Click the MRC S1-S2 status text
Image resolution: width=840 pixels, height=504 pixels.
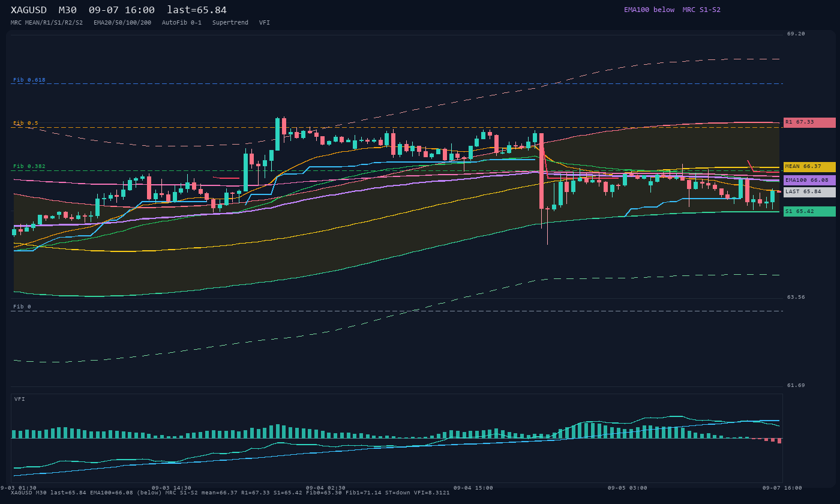pos(701,10)
